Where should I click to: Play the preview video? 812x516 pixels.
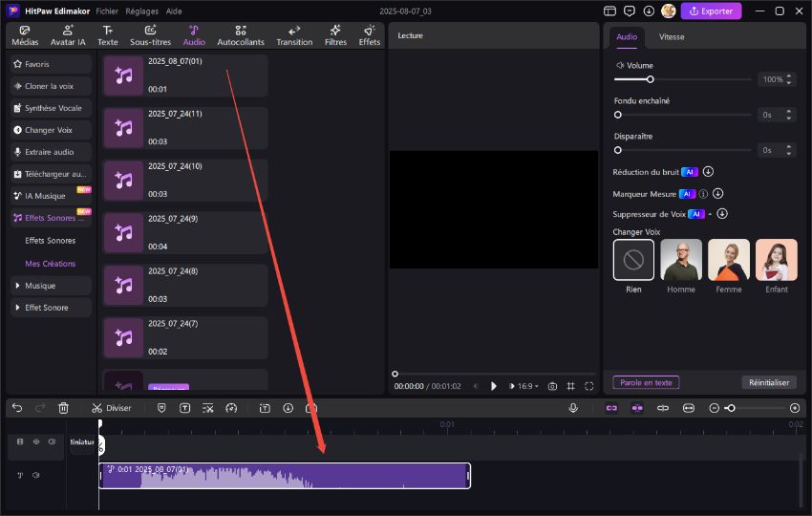tap(494, 386)
